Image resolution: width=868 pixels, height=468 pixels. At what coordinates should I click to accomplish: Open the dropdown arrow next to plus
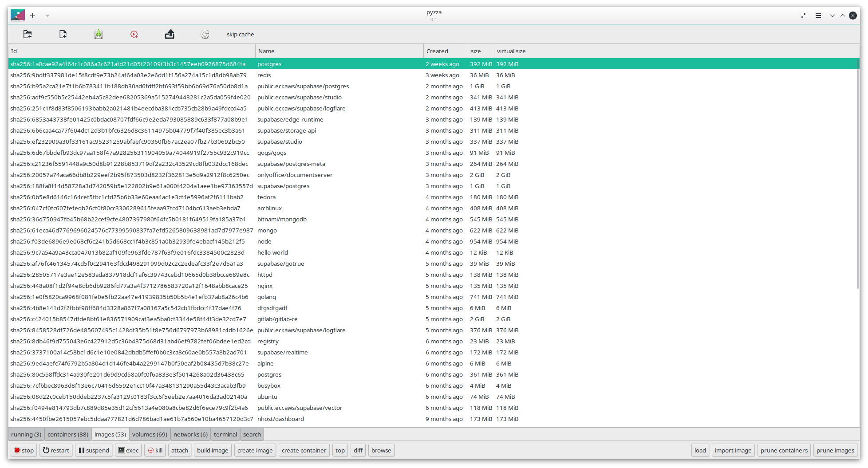(47, 16)
